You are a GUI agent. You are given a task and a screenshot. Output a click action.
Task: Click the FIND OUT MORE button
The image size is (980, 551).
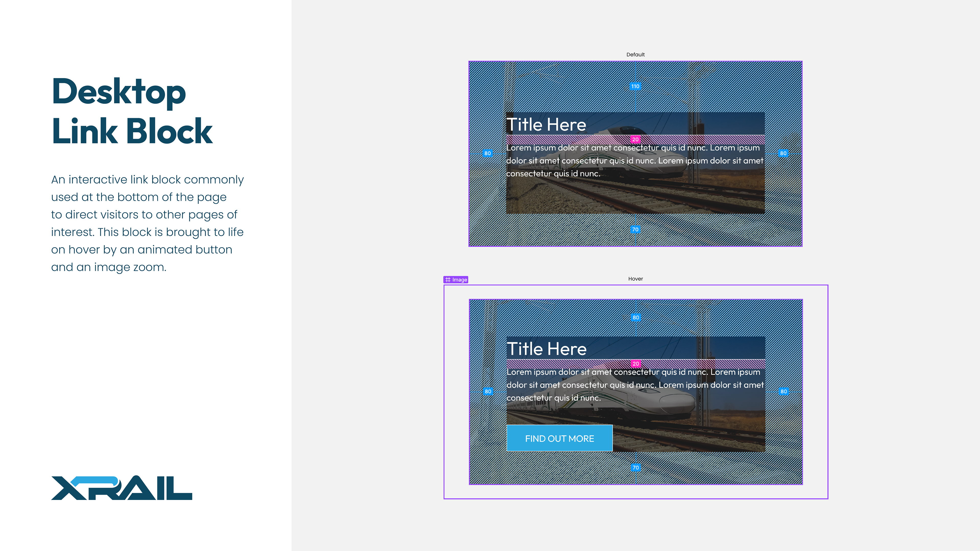559,439
